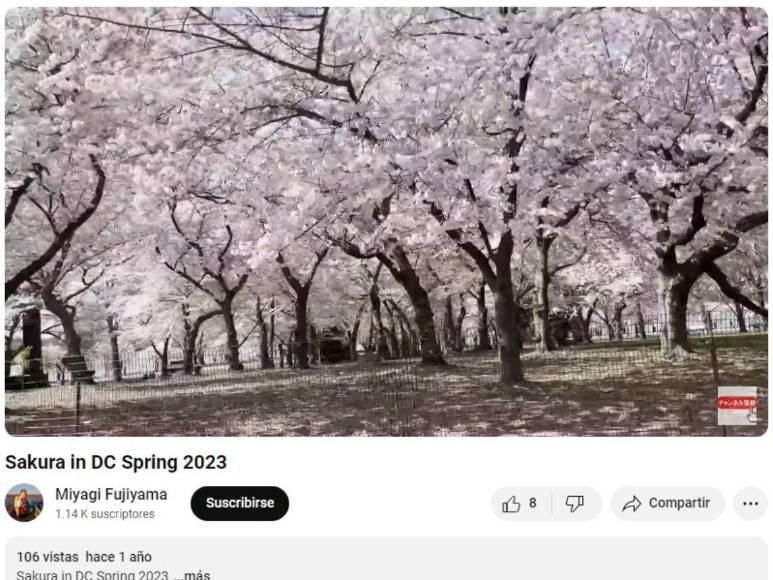
Task: Open the Miyagi Fujiyama channel name link
Action: [111, 494]
